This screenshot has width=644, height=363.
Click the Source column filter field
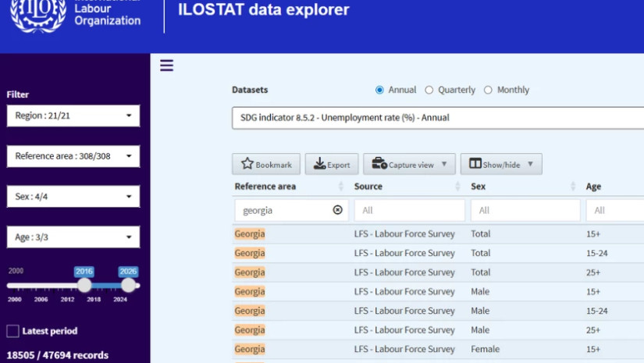409,210
